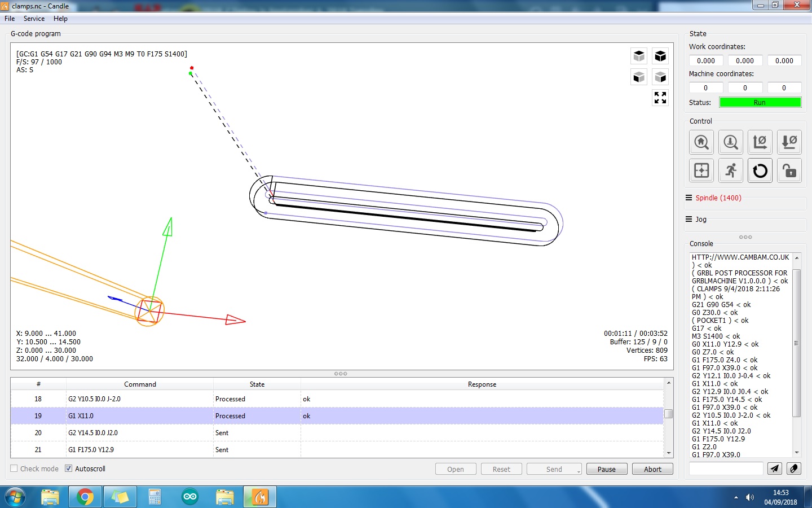Expand the Spindle (1400) panel
Image resolution: width=812 pixels, height=508 pixels.
[718, 198]
